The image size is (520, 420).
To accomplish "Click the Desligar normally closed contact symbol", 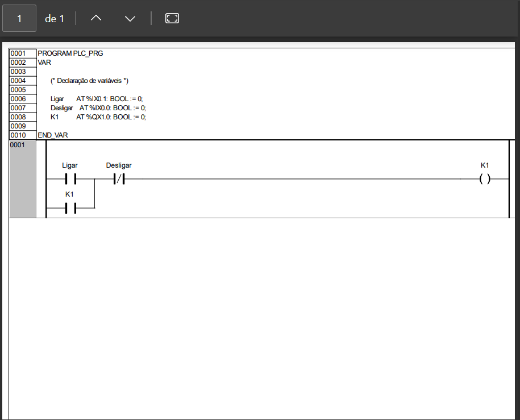I will [119, 180].
